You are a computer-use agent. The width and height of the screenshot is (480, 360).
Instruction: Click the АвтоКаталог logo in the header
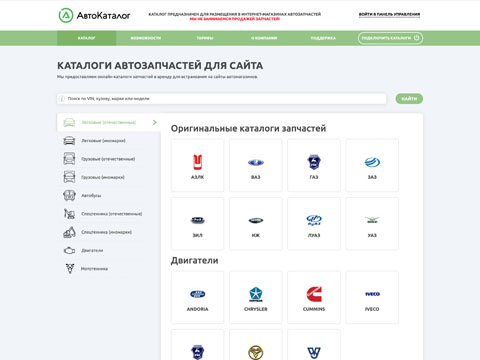[x=95, y=15]
